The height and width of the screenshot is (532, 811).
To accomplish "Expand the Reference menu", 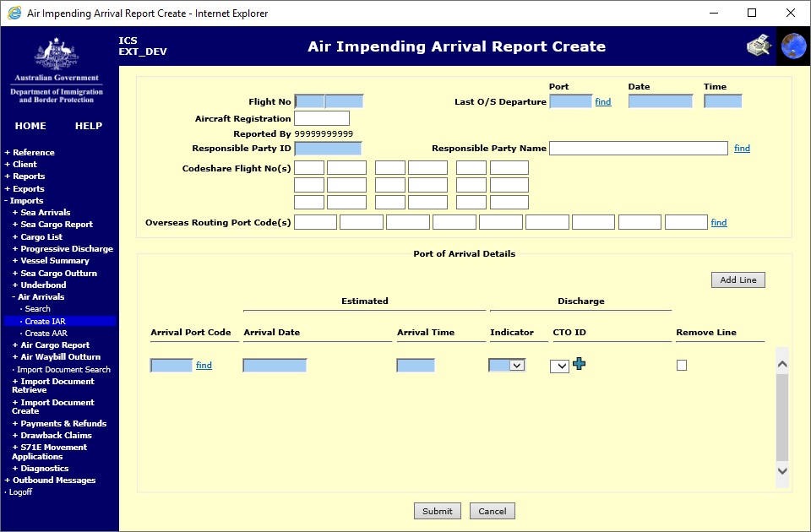I will tap(30, 153).
